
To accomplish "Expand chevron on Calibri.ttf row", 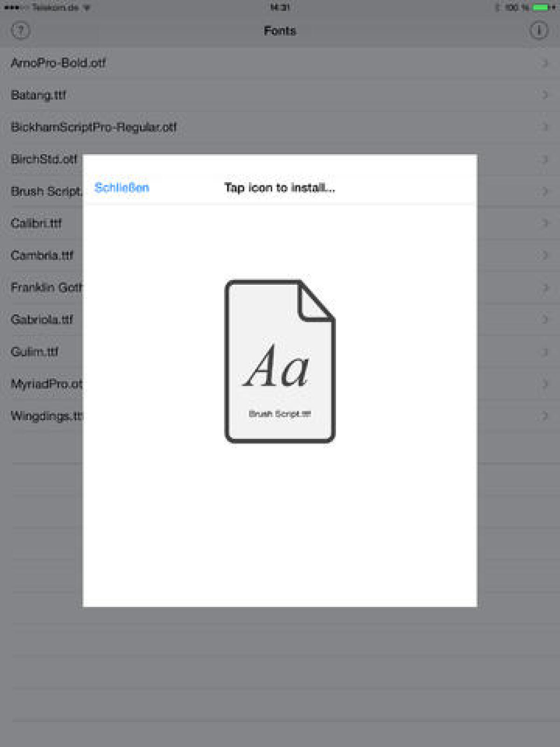I will click(x=545, y=223).
